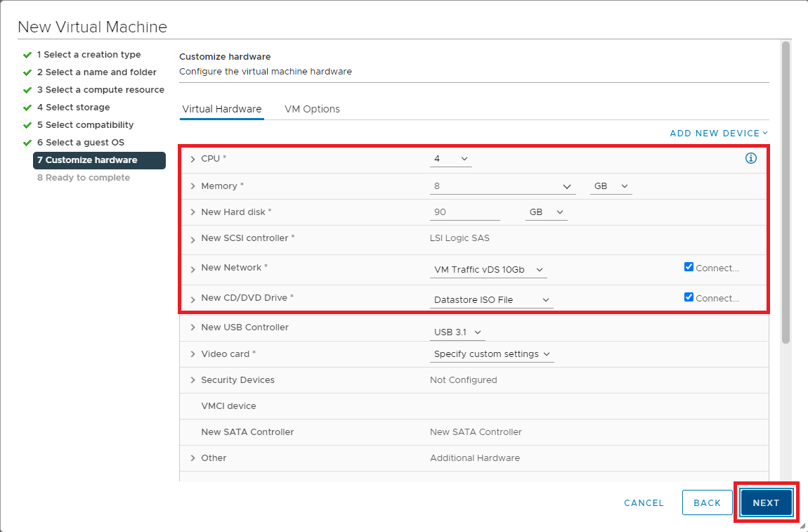Click the hard disk size input field
This screenshot has width=808, height=532.
point(464,212)
